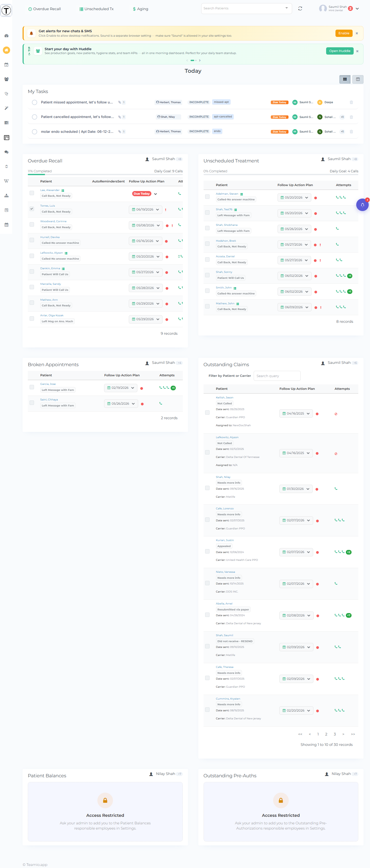
Task: Expand the Due Today dropdown for Lee, Alexander
Action: pyautogui.click(x=155, y=194)
